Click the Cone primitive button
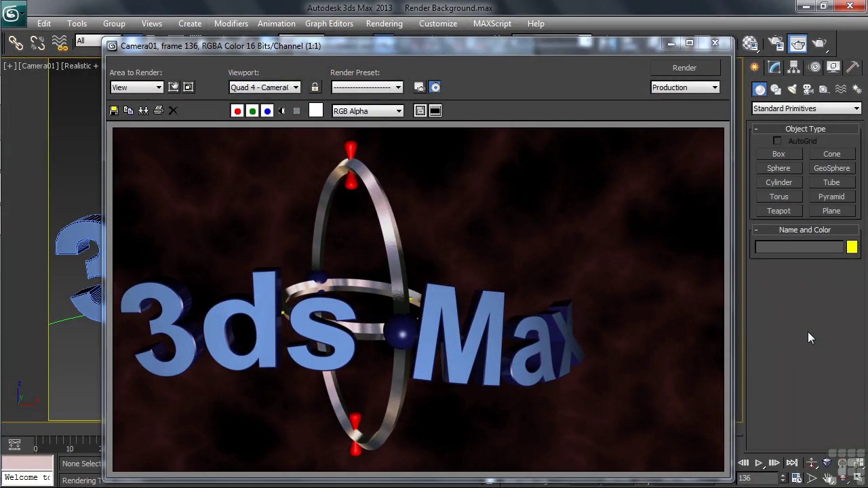 [x=831, y=154]
